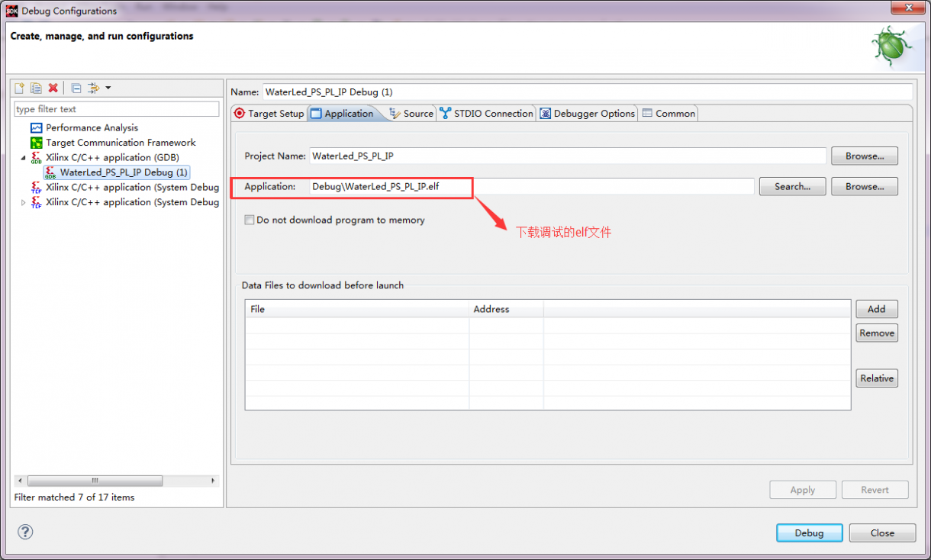This screenshot has height=560, width=931.
Task: Click the Application elf path field
Action: point(532,186)
